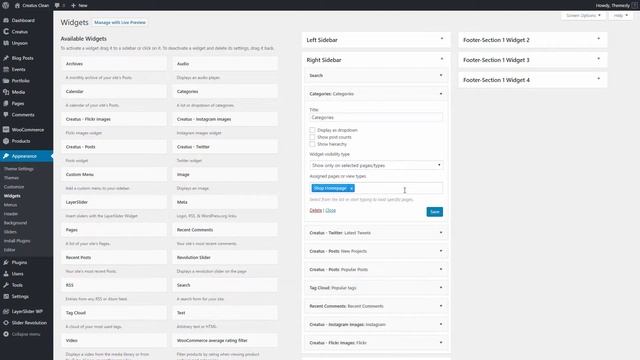Image resolution: width=640 pixels, height=360 pixels.
Task: Click the Products menu icon
Action: [6, 141]
